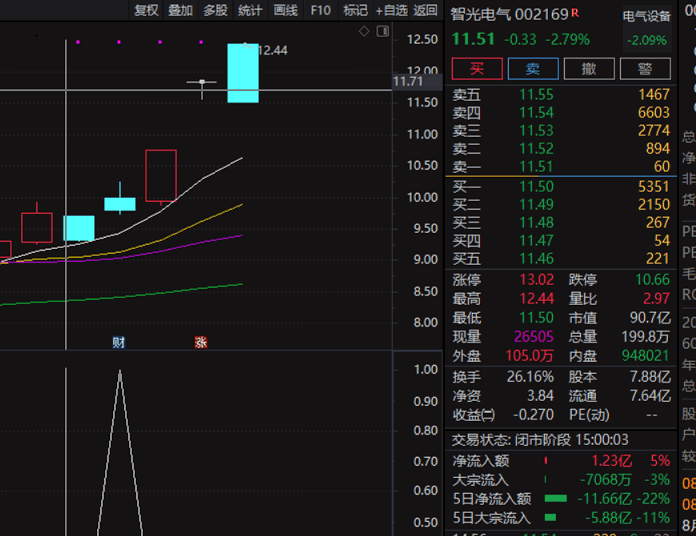Select 叠加 in the chart toolbar
Viewport: 696px width, 536px height.
(x=181, y=10)
